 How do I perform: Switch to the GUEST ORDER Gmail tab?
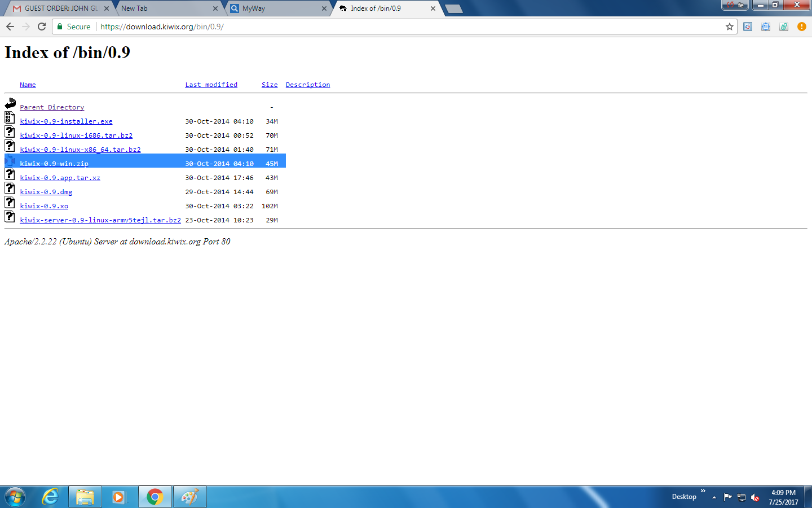[x=61, y=8]
